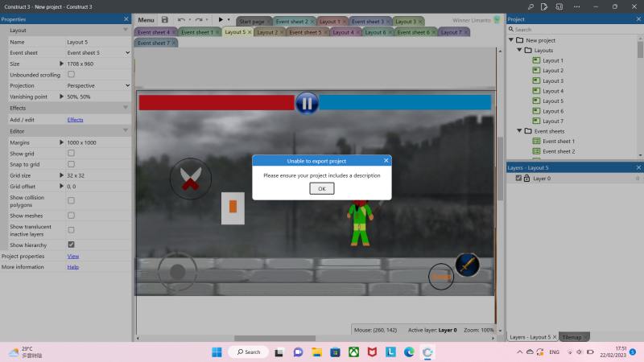Select Layout 3 icon in Project tree

[x=536, y=81]
